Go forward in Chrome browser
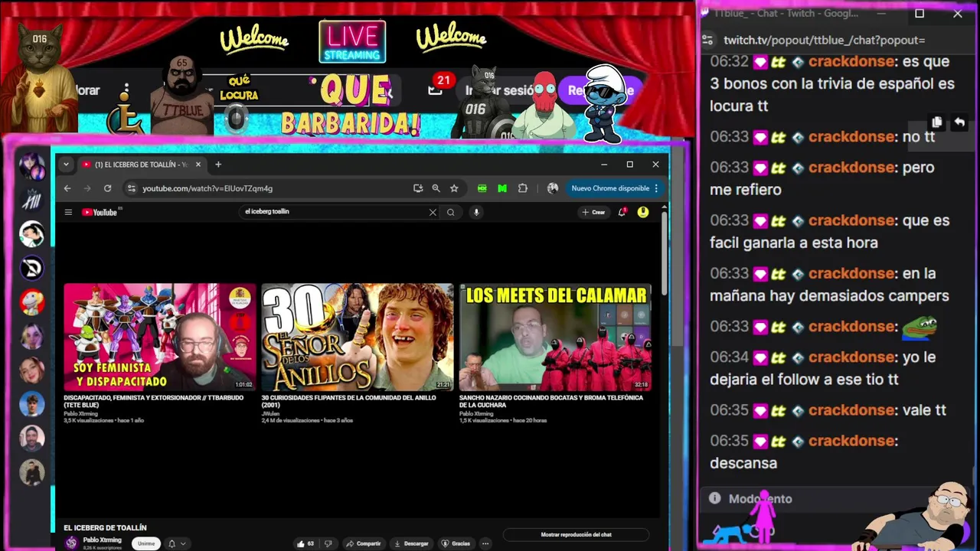This screenshot has height=551, width=980. [x=87, y=188]
